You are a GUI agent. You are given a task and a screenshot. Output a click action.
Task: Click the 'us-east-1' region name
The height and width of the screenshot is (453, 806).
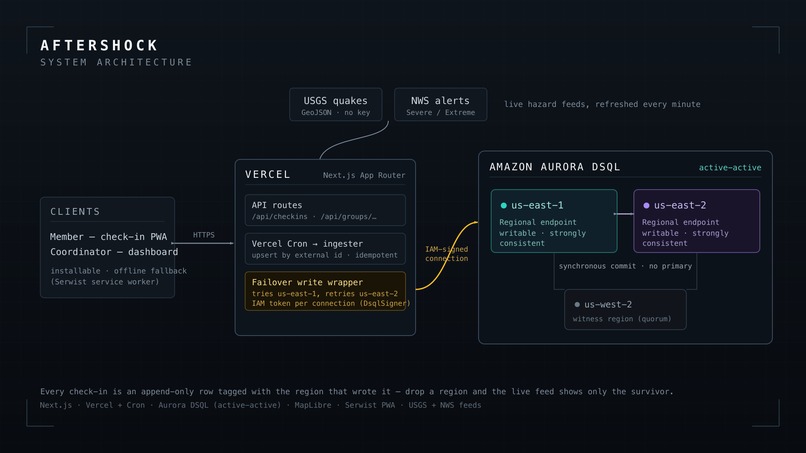(x=537, y=205)
